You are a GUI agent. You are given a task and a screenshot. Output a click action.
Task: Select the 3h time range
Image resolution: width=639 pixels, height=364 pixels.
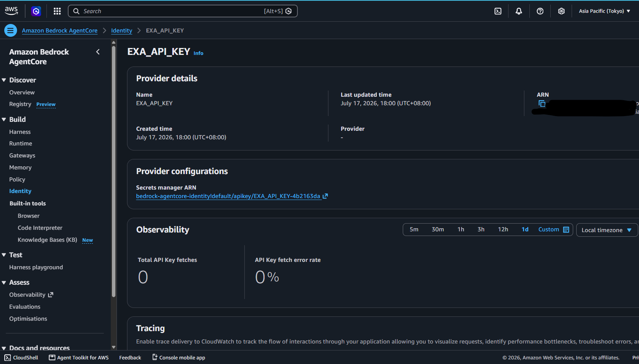click(481, 229)
